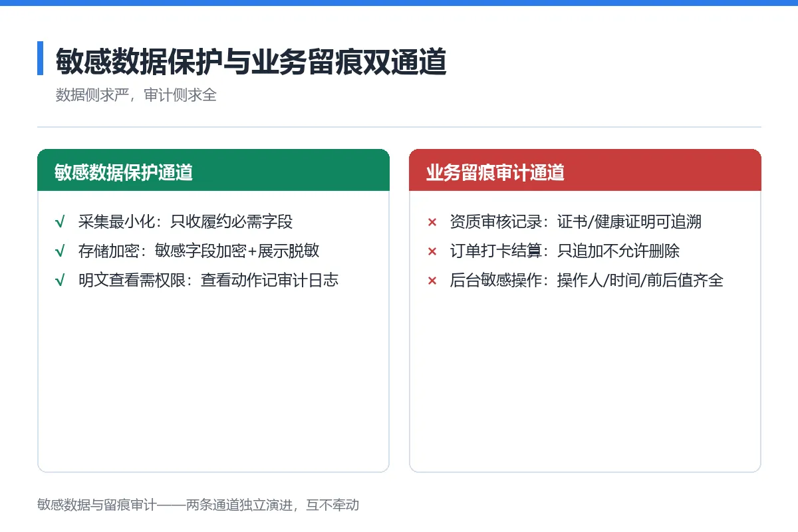Select the line 明文查看需权限:查看动作记审计日志
Image resolution: width=798 pixels, height=532 pixels.
point(208,280)
